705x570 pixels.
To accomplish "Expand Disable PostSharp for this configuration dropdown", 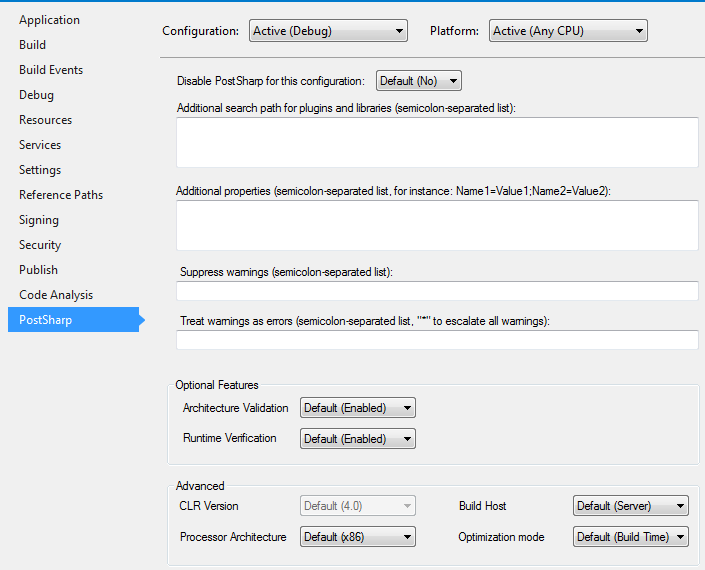I will [x=418, y=81].
